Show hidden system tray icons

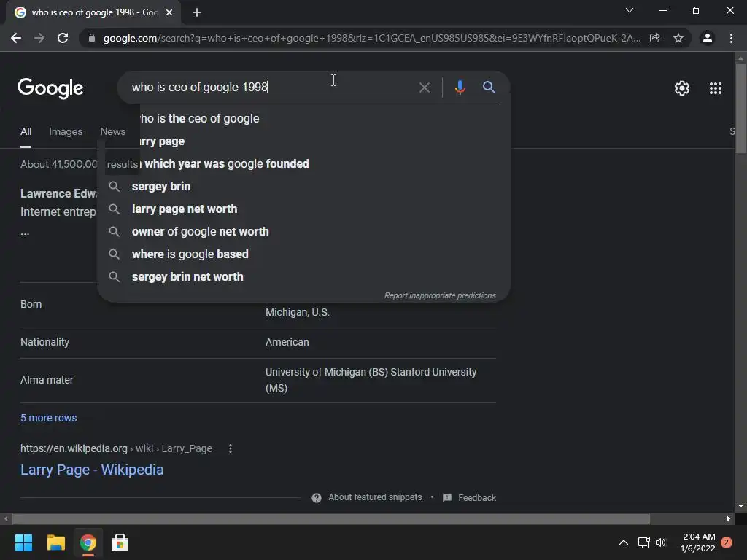(623, 542)
